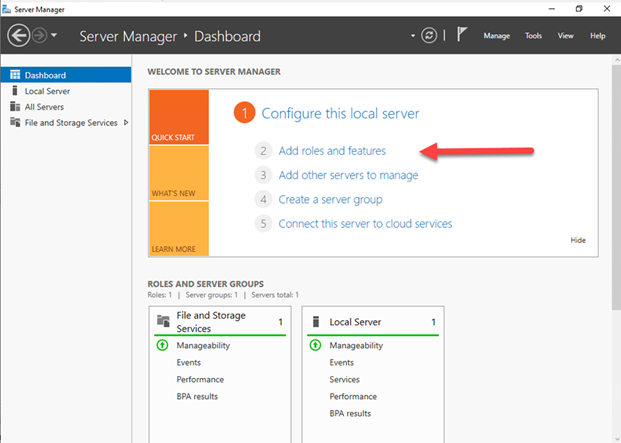Click the scrollbar up arrow
The height and width of the screenshot is (443, 621).
(x=617, y=60)
